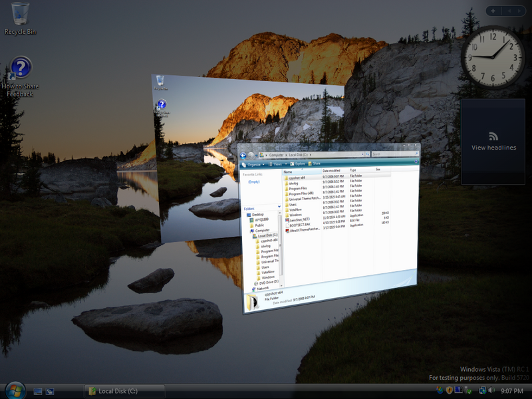Click the taskbar clock showing 9:07 PM
Screen dimensions: 532x399
(511, 390)
